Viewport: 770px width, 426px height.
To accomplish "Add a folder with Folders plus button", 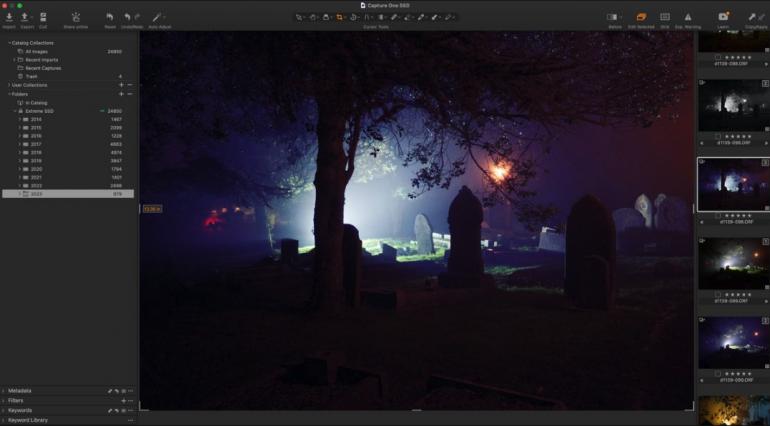I will coord(121,94).
